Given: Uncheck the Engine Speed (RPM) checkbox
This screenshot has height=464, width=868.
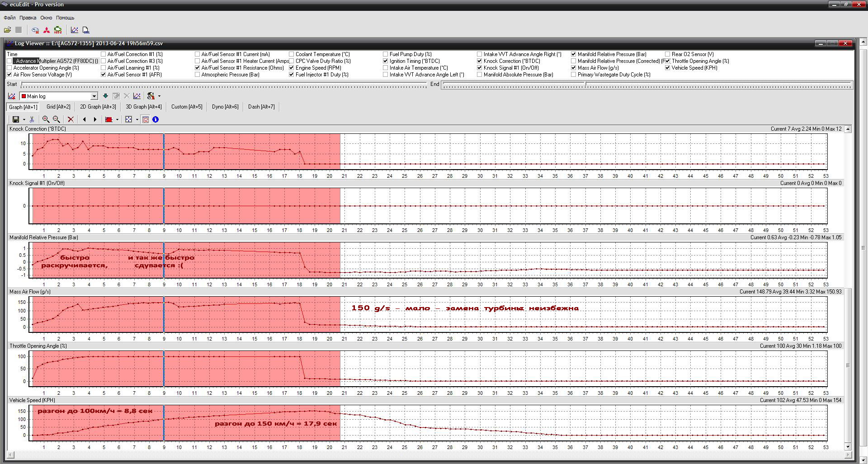Looking at the screenshot, I should tap(292, 68).
